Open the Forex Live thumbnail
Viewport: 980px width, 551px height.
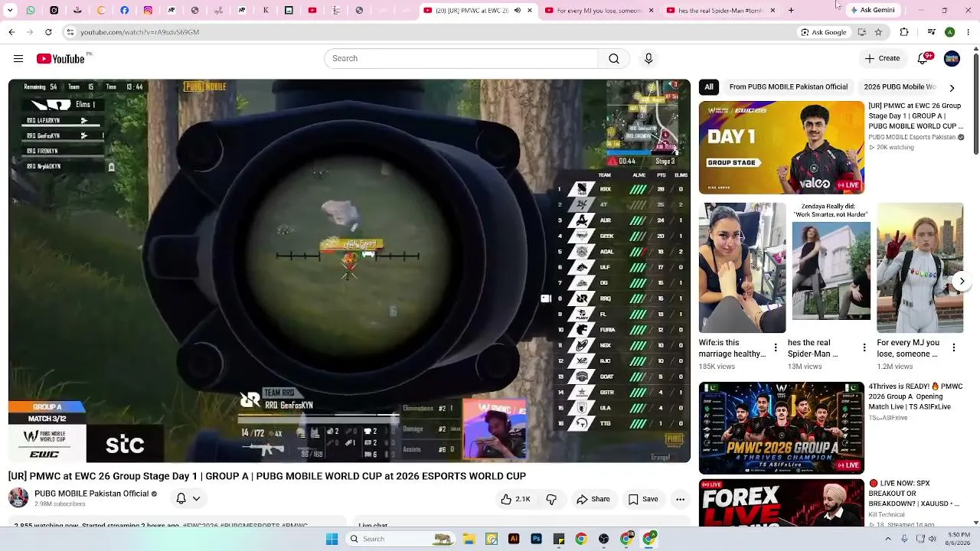point(782,502)
